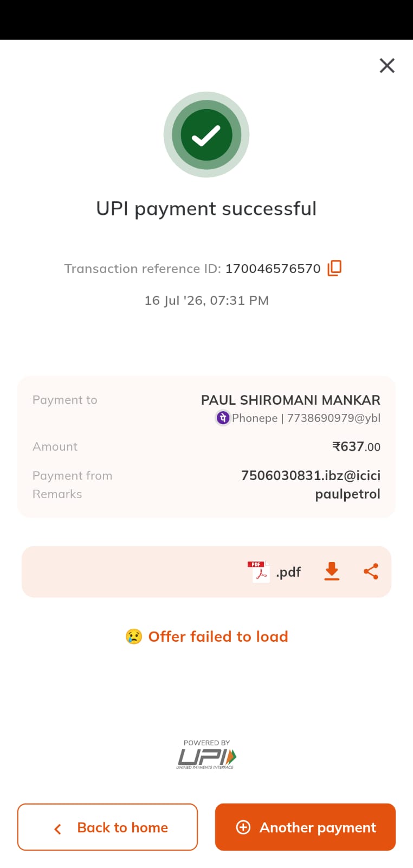Tap the paulpetrol remarks text
Screen dimensions: 413x868
tap(347, 494)
